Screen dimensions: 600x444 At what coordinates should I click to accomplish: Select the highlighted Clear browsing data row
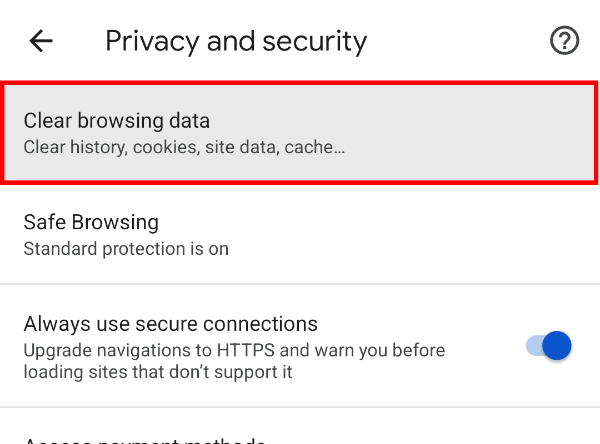click(300, 133)
